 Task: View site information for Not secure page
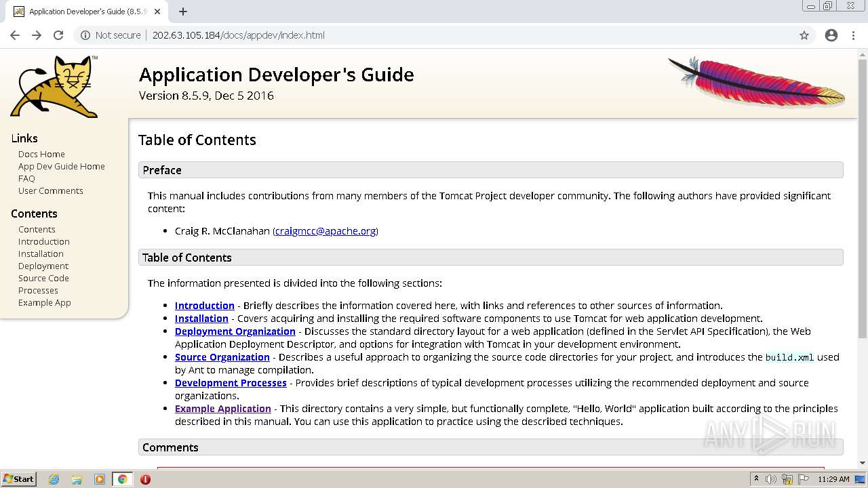pyautogui.click(x=111, y=35)
